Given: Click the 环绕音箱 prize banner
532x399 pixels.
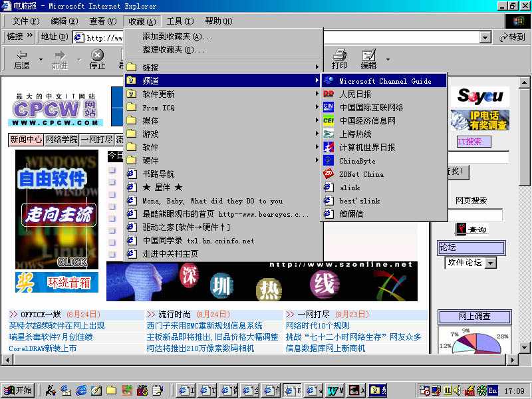Looking at the screenshot, I should [57, 282].
